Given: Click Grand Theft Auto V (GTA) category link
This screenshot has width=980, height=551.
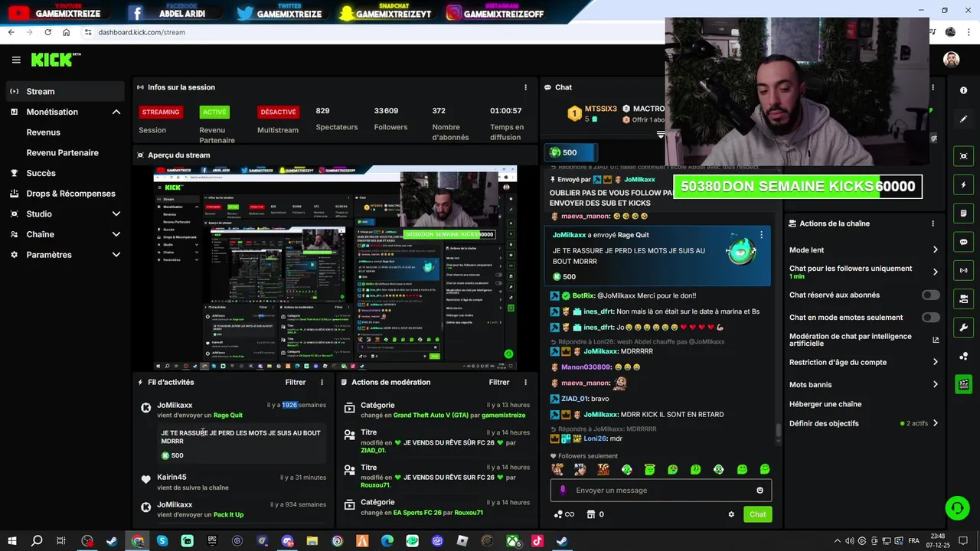Looking at the screenshot, I should pos(431,415).
